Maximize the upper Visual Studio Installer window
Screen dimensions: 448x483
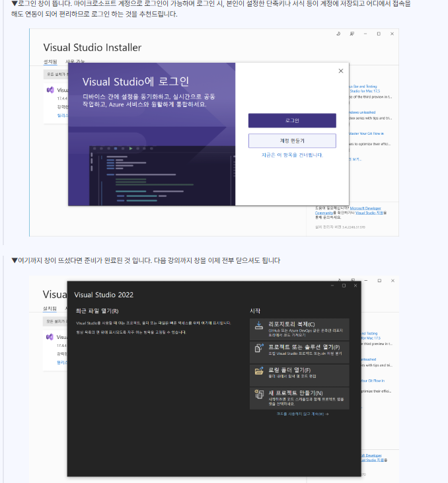(x=379, y=34)
